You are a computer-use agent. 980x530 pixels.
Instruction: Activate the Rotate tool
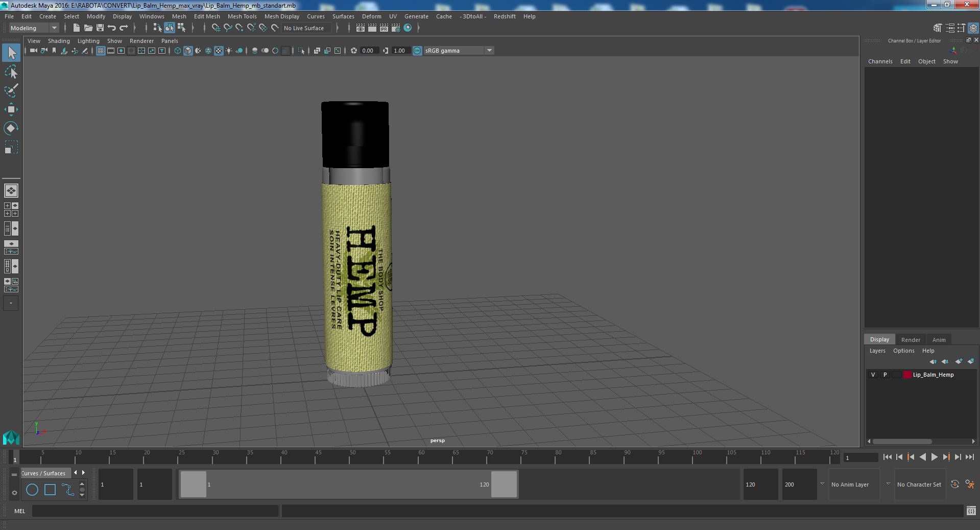(11, 128)
